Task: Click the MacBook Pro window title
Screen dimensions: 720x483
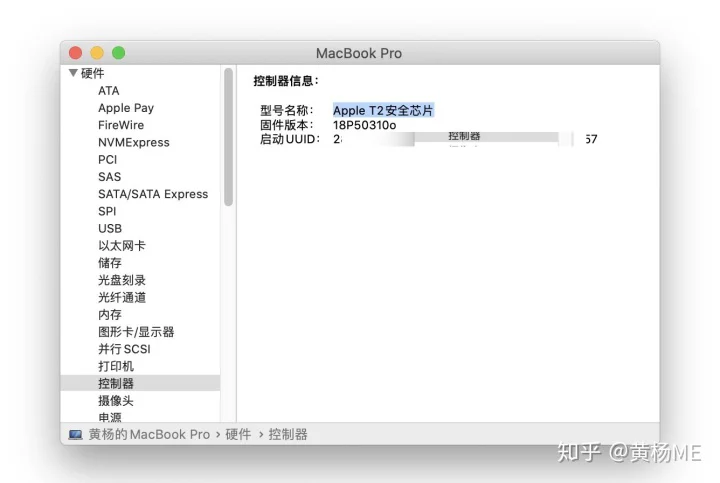Action: coord(359,53)
